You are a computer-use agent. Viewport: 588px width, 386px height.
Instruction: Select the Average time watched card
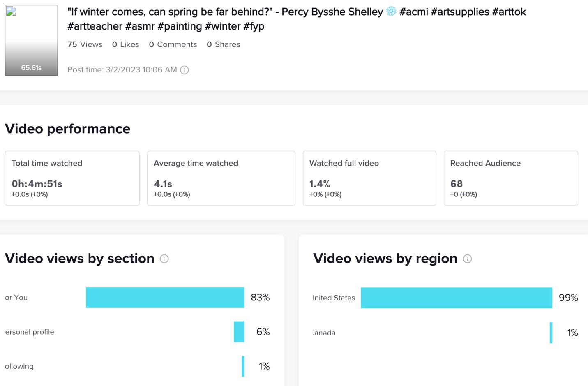[x=221, y=178]
